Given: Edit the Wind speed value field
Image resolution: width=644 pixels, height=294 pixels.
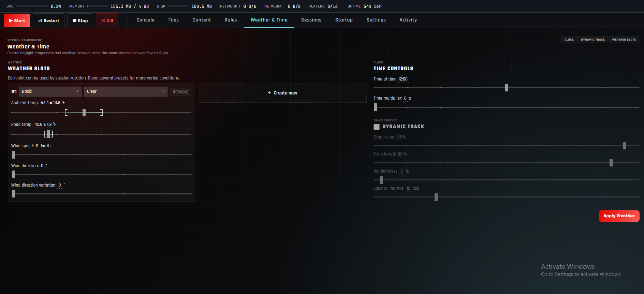Looking at the screenshot, I should (x=37, y=146).
